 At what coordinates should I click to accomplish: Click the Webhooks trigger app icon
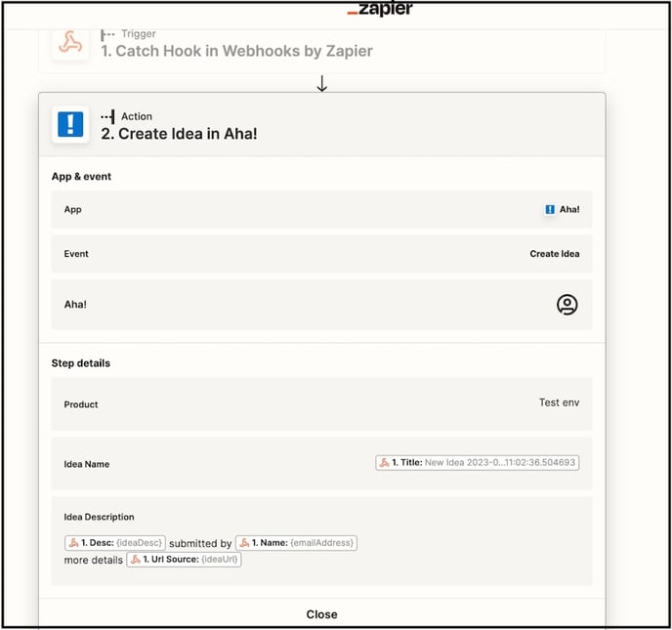[x=70, y=42]
